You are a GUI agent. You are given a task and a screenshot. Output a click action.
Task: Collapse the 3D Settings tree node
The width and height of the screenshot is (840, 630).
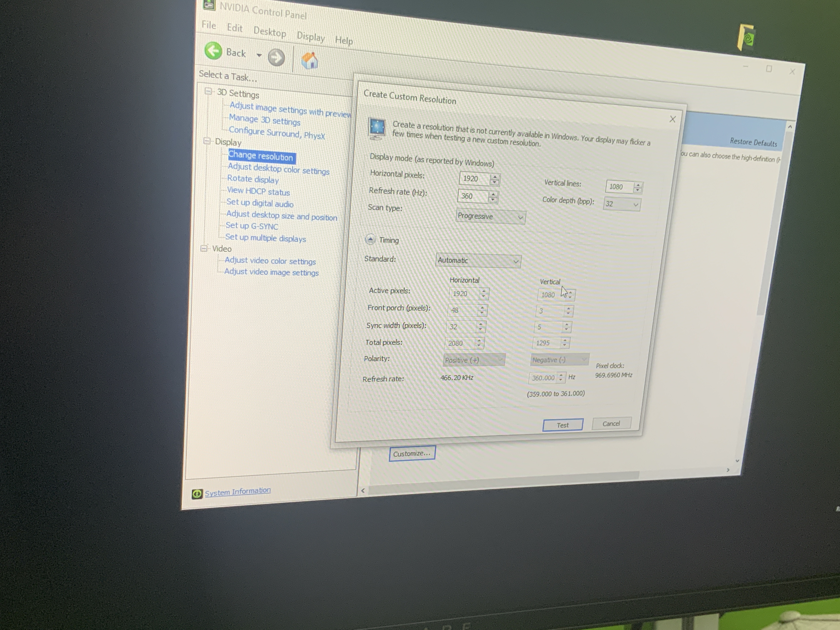[208, 91]
